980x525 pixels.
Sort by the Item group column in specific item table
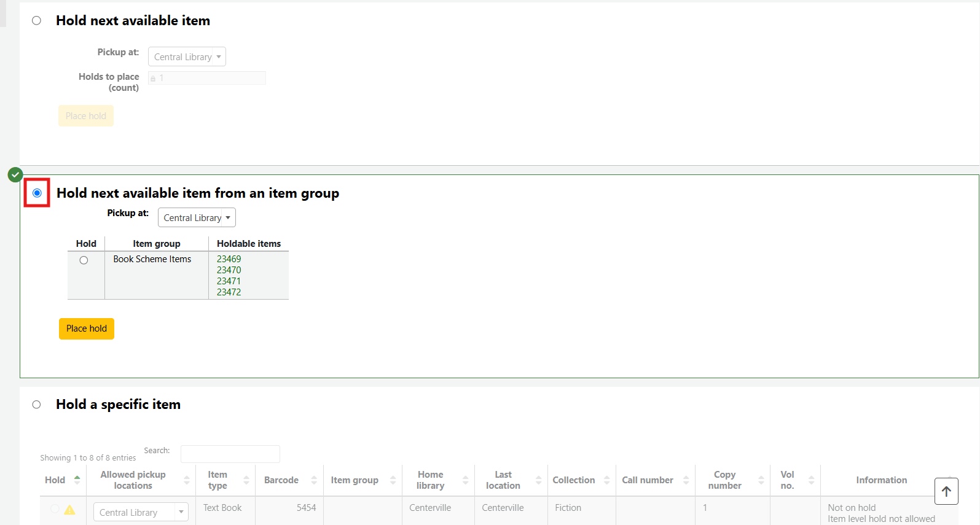coord(363,480)
